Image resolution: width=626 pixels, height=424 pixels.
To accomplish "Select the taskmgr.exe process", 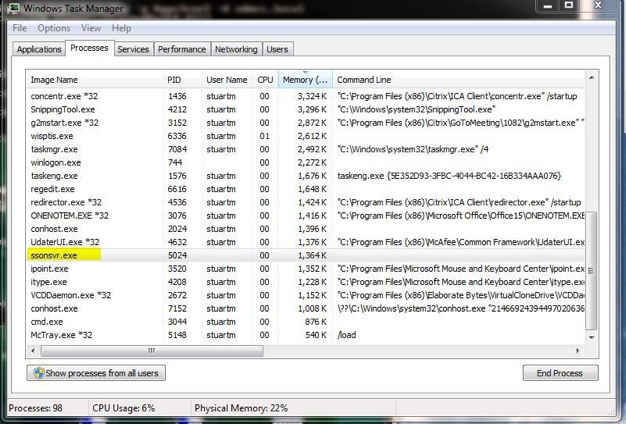I will click(x=305, y=149).
